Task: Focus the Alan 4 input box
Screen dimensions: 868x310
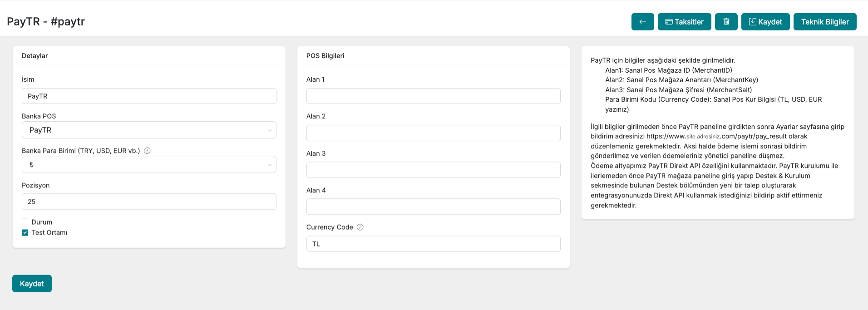Action: pos(433,207)
